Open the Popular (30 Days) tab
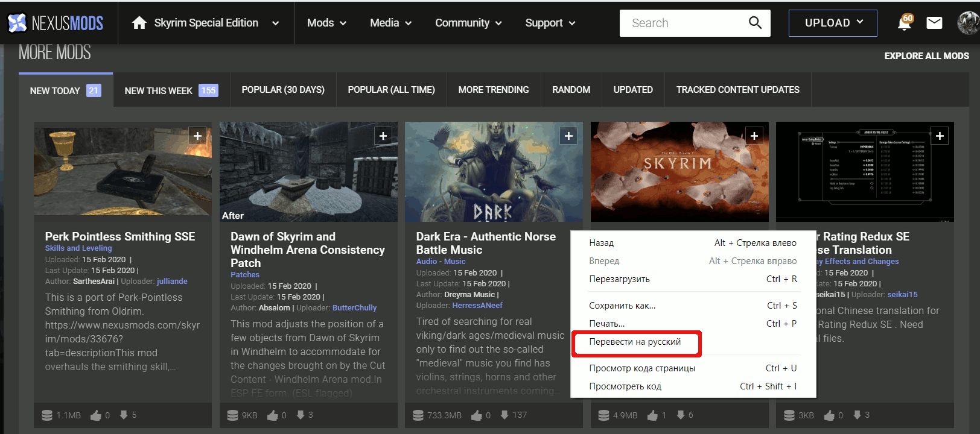980x434 pixels. 283,90
